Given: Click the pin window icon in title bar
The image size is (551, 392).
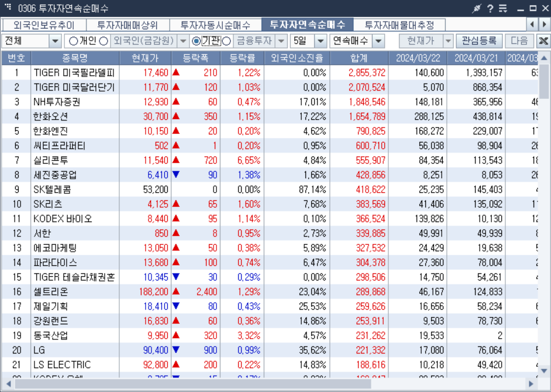Looking at the screenshot, I should pyautogui.click(x=476, y=8).
